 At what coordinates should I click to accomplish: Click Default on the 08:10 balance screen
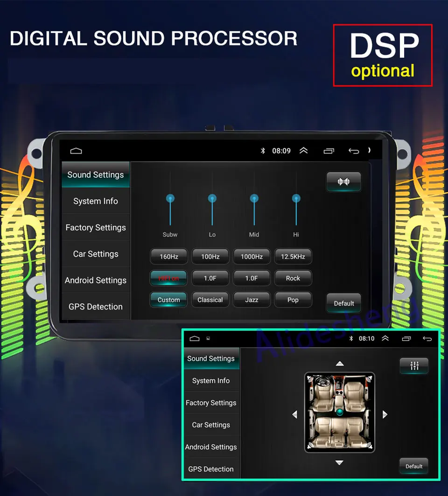[414, 466]
